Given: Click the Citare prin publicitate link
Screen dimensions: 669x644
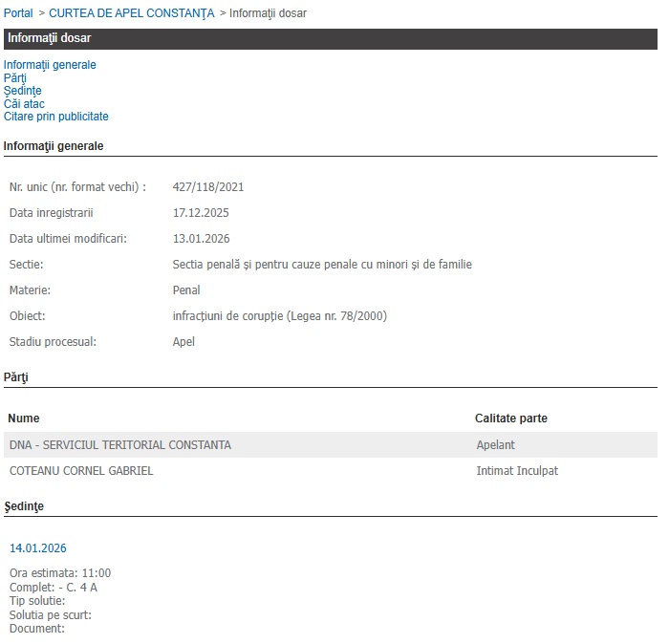Looking at the screenshot, I should point(56,117).
